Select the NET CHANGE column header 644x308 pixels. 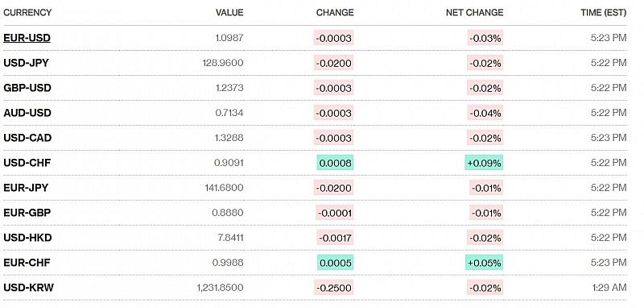[x=474, y=13]
